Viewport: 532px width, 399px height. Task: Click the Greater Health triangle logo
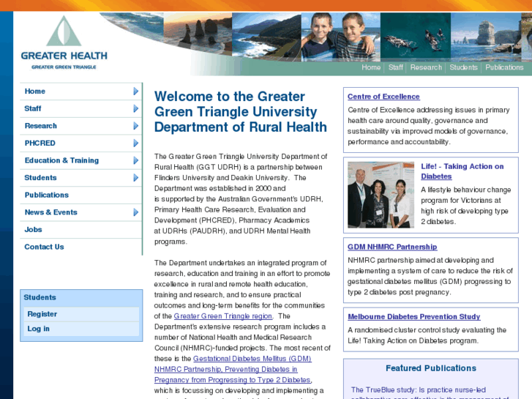64,31
